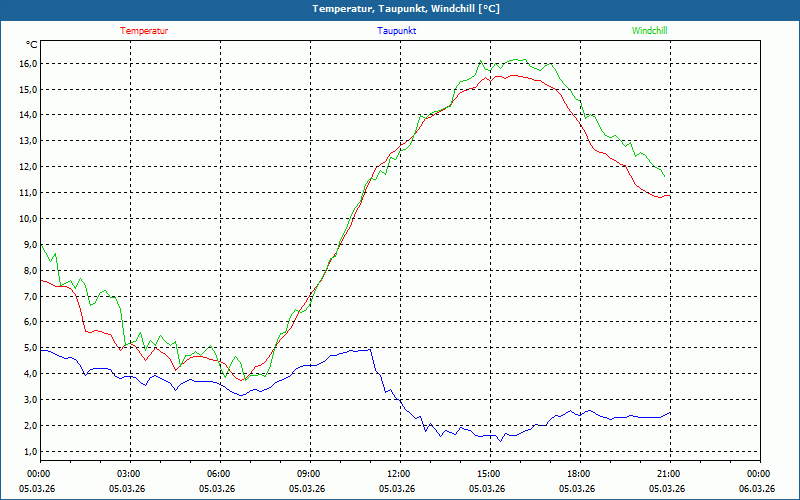
Task: Click the red Temperatur curve end at 21:00
Action: 669,196
